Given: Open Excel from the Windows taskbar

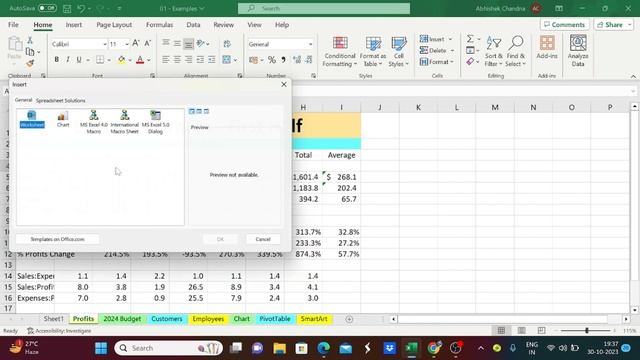Looking at the screenshot, I should coord(411,348).
